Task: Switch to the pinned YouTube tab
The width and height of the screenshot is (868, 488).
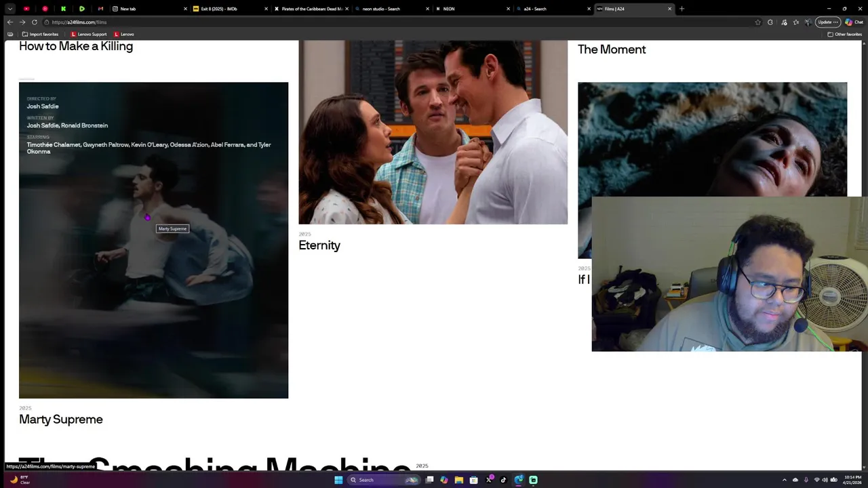Action: 26,9
